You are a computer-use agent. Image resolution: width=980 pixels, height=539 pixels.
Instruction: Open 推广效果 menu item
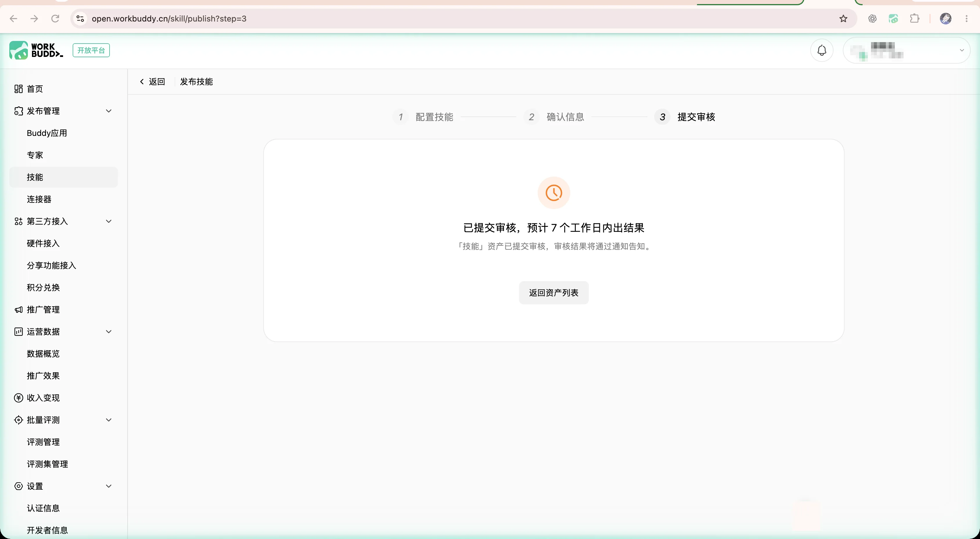click(64, 375)
